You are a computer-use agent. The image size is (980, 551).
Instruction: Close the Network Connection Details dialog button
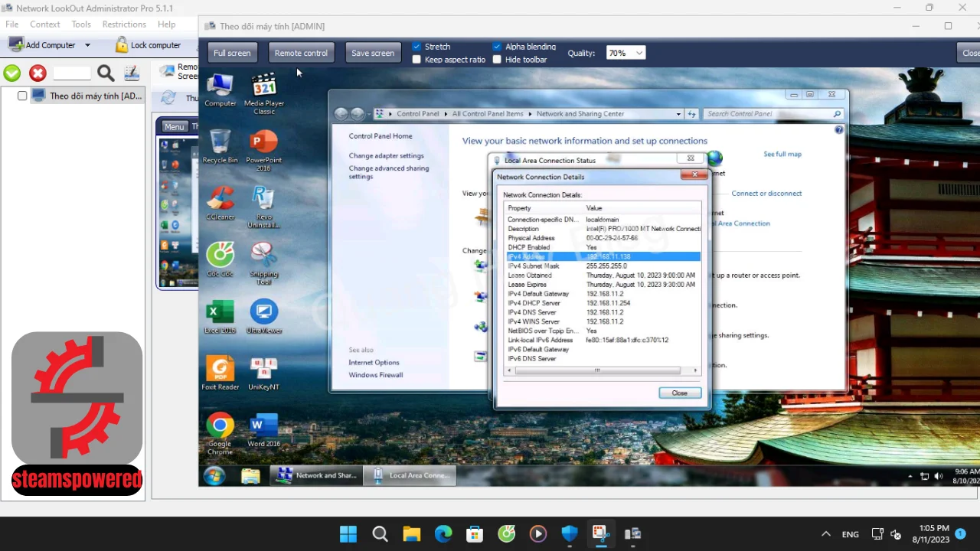(680, 393)
